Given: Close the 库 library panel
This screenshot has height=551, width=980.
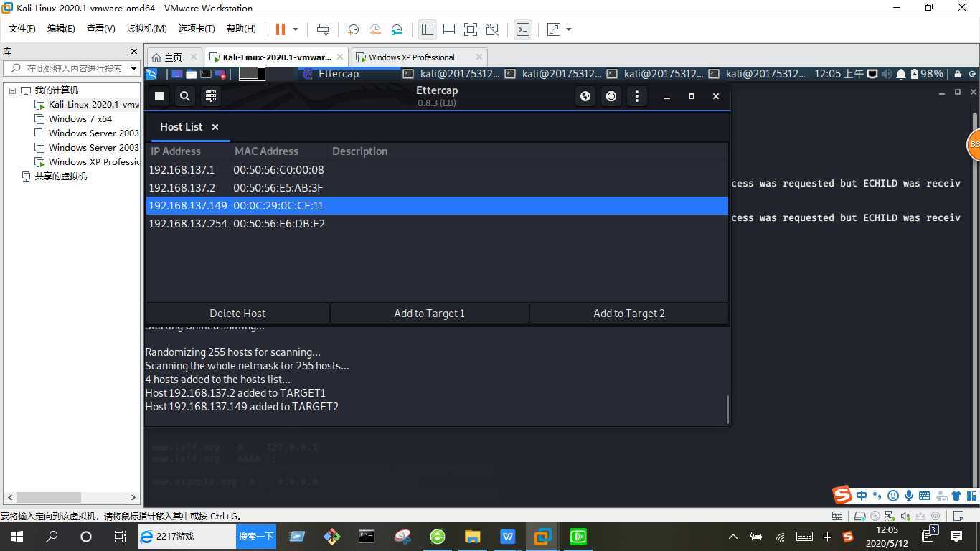Looking at the screenshot, I should pyautogui.click(x=133, y=52).
